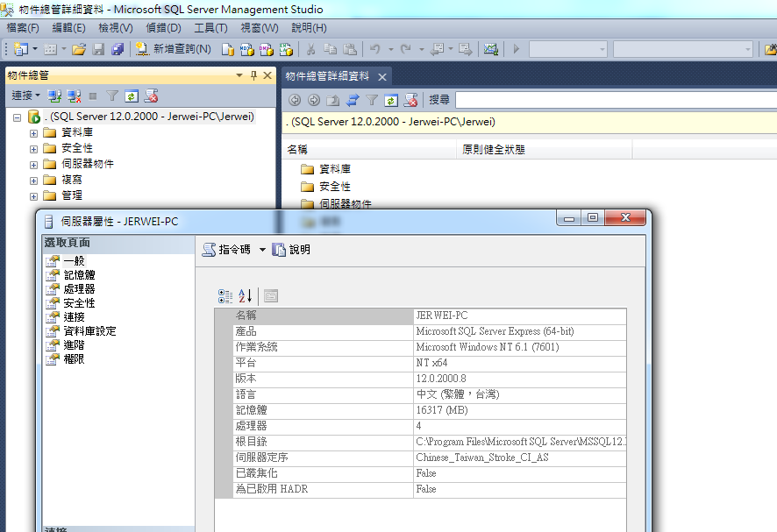Image resolution: width=777 pixels, height=532 pixels.
Task: Click the back arrow in details pane toolbar
Action: click(295, 100)
